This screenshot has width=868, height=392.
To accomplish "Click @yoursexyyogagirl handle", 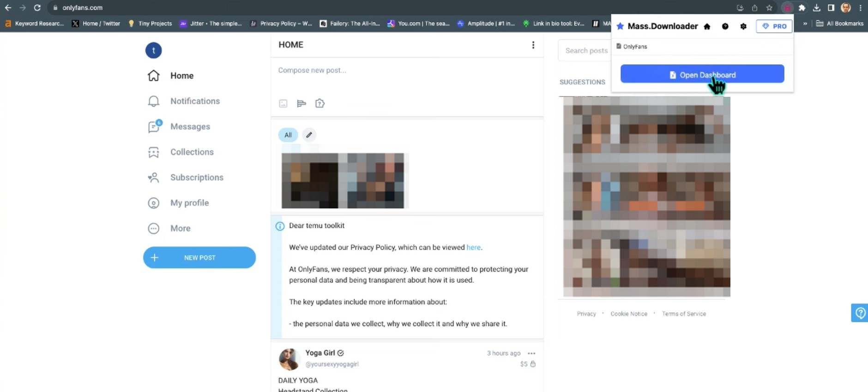I will pyautogui.click(x=332, y=364).
